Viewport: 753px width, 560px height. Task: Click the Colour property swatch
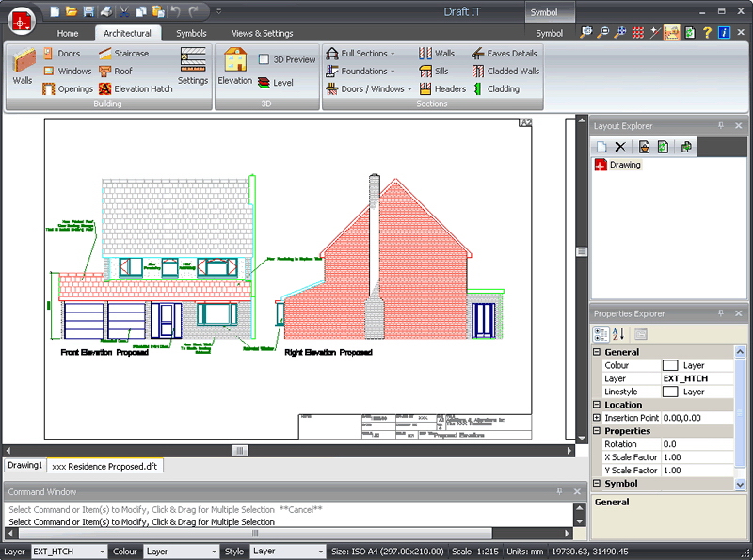[x=670, y=365]
